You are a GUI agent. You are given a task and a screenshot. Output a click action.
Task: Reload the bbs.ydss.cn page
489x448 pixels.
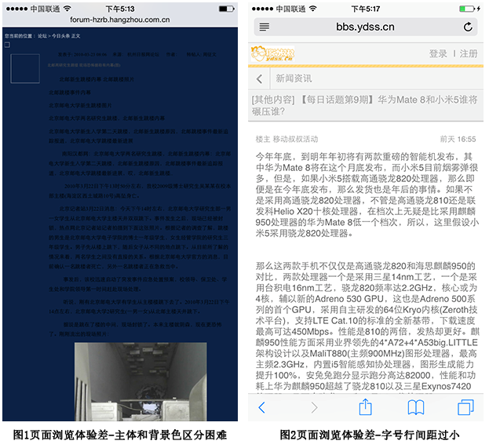(468, 27)
